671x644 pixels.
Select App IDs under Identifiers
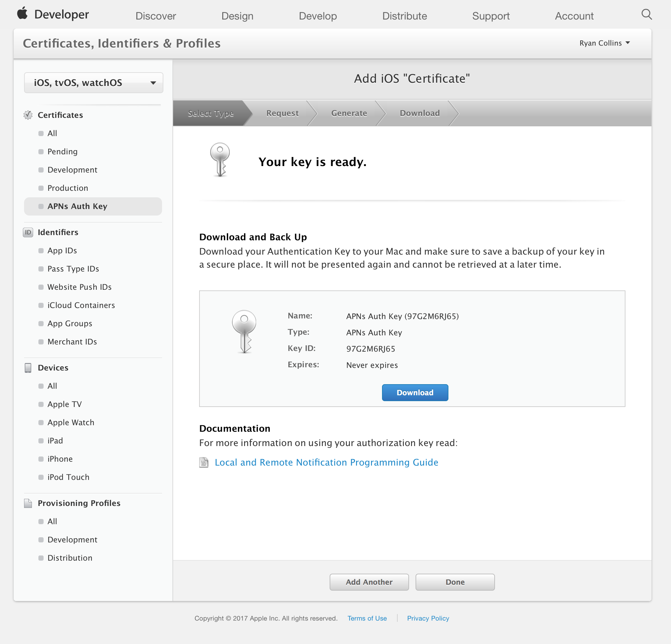click(62, 250)
